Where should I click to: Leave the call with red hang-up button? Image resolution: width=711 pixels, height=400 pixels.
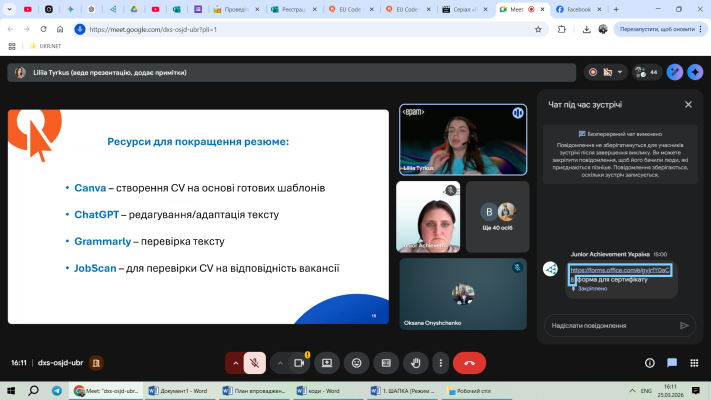[469, 363]
